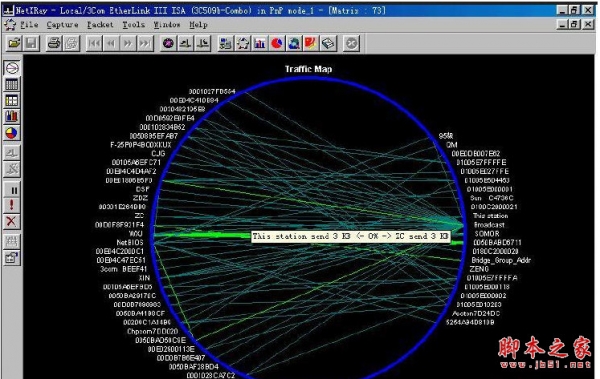Select the traffic map circle view in sidebar

coord(12,68)
